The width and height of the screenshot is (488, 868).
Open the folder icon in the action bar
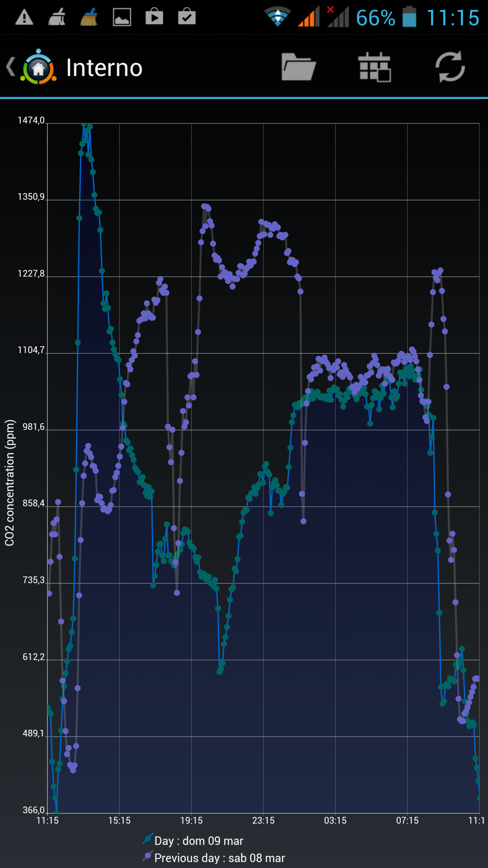(299, 67)
